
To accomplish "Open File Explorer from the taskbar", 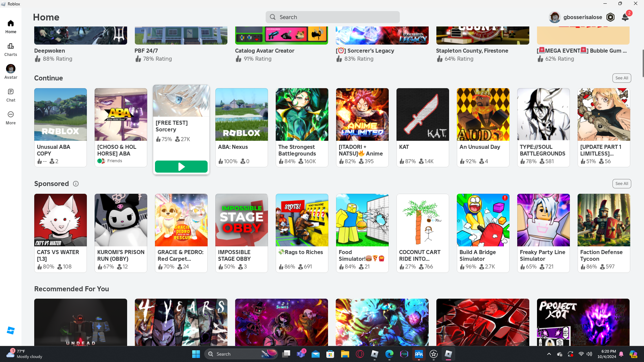I will coord(345,354).
